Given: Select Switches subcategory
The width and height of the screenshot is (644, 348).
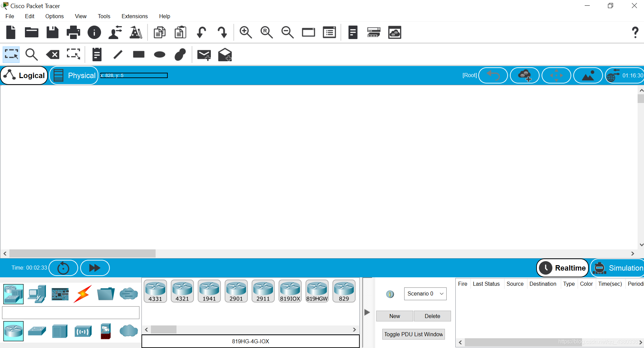Looking at the screenshot, I should click(37, 331).
